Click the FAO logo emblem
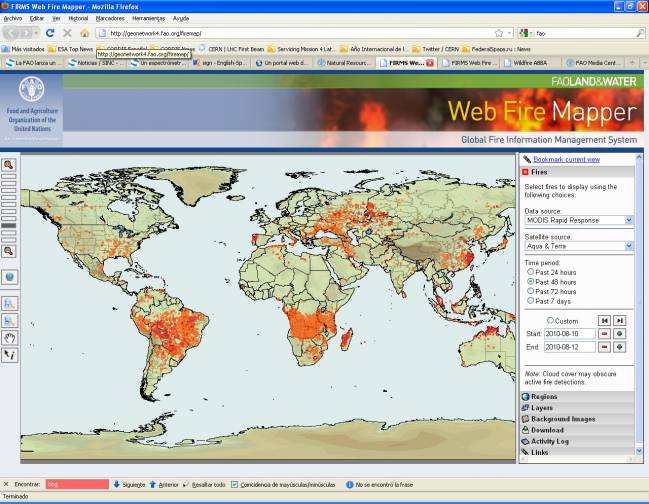This screenshot has width=649, height=504. coord(31,88)
